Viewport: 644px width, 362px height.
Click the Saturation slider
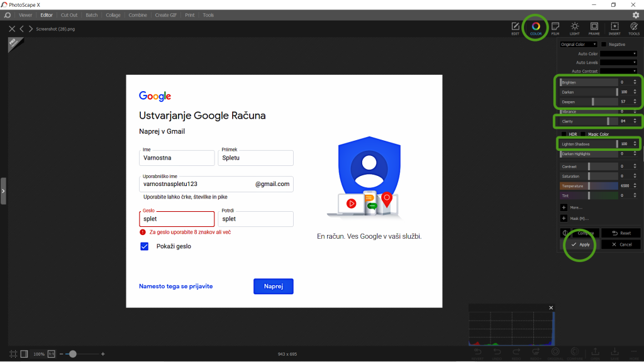(589, 176)
